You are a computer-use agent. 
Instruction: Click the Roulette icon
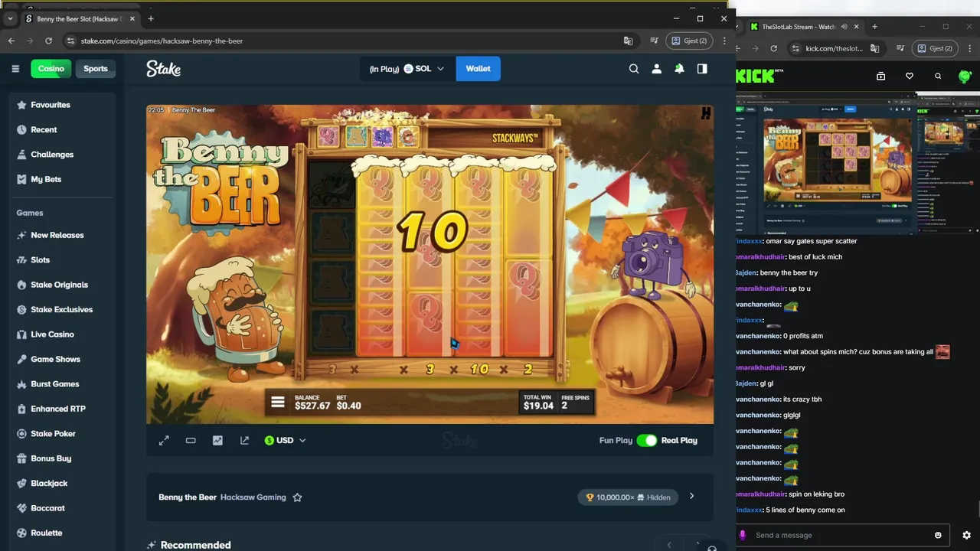[x=21, y=533]
